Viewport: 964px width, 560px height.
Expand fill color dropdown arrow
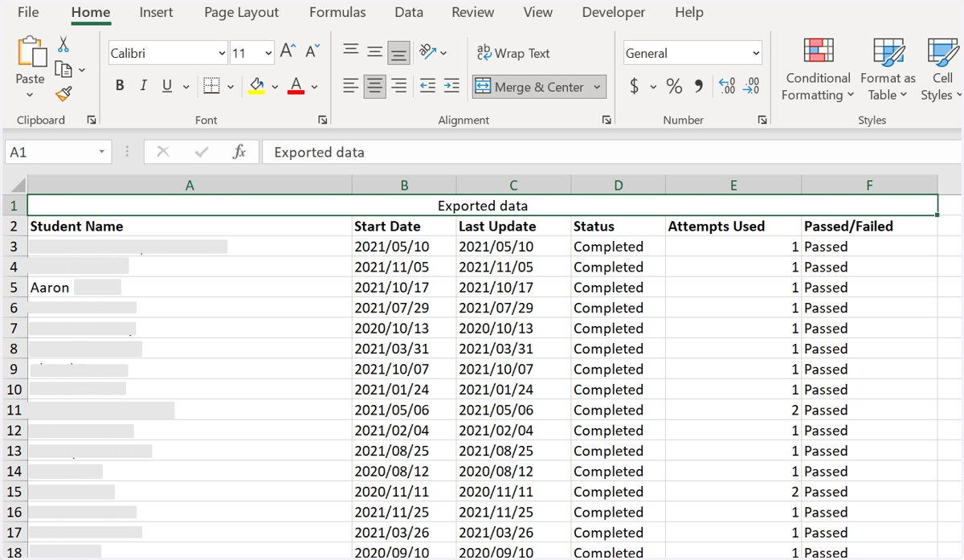[275, 87]
